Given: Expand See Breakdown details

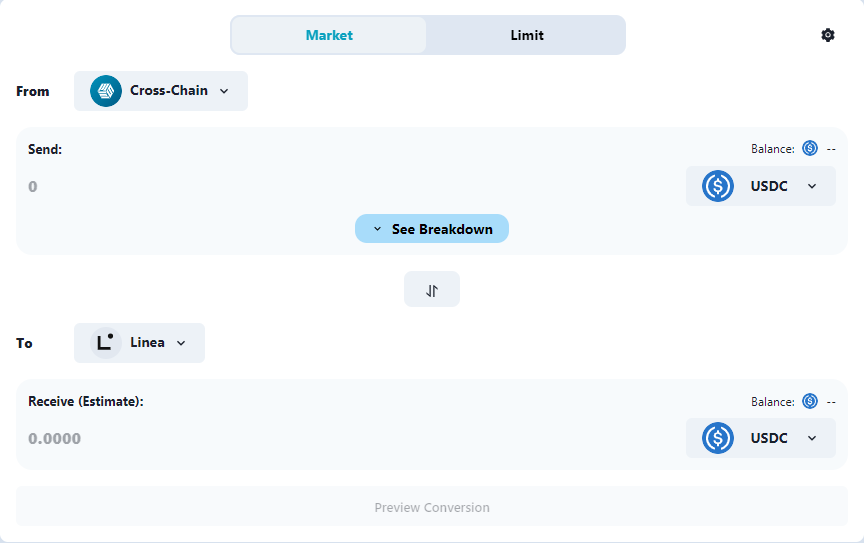Looking at the screenshot, I should 432,229.
